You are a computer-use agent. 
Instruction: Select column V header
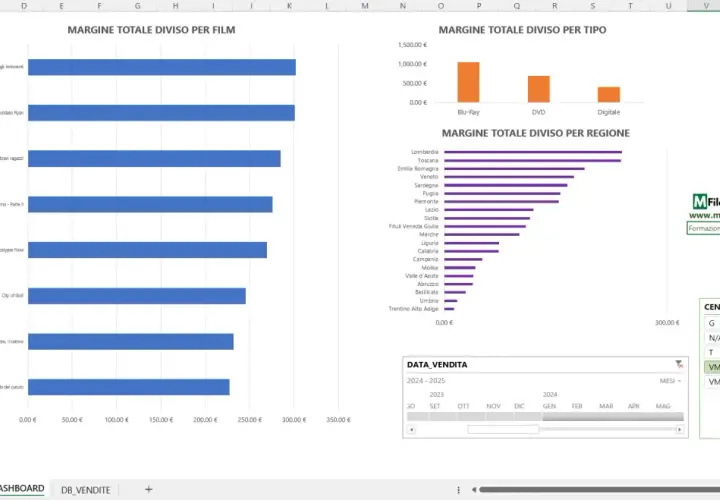pyautogui.click(x=706, y=6)
